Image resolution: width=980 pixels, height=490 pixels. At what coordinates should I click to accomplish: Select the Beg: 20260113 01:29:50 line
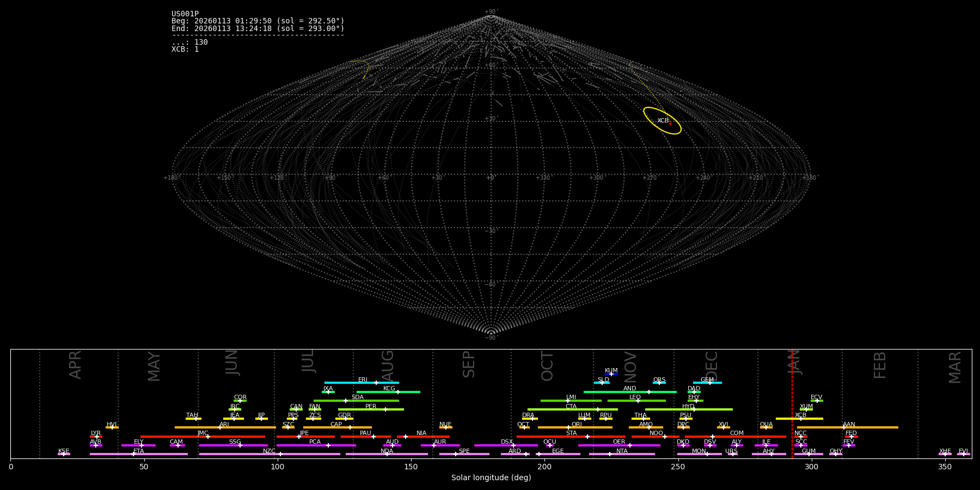click(258, 21)
